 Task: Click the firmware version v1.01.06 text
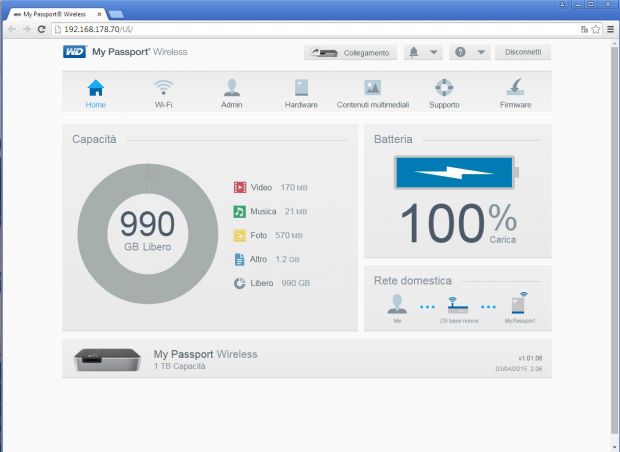[530, 358]
